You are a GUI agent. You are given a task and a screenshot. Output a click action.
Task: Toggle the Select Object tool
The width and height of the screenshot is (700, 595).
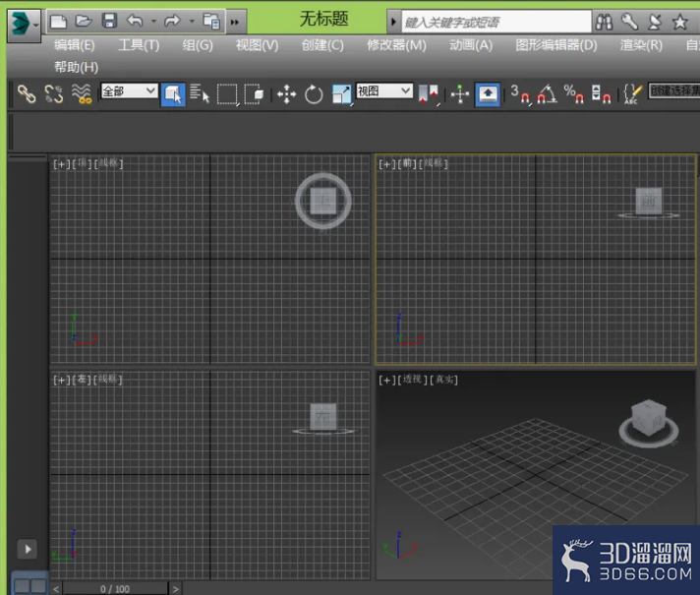[173, 94]
